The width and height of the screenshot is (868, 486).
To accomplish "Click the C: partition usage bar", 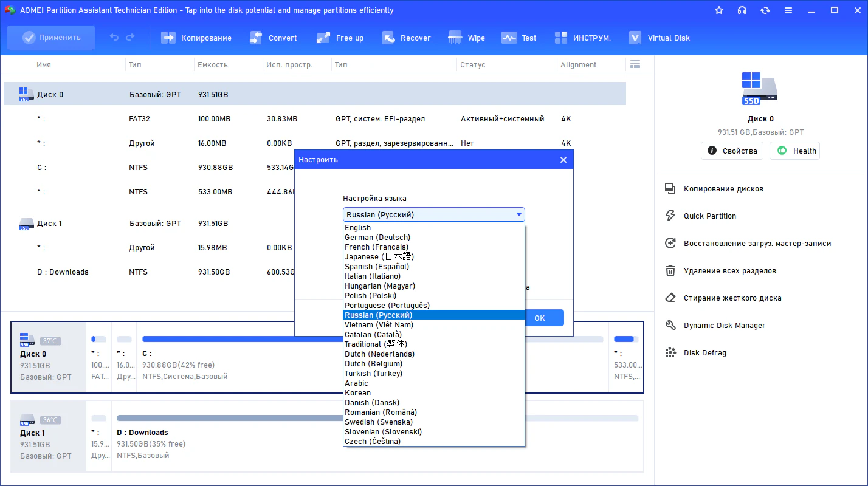I will pyautogui.click(x=243, y=339).
